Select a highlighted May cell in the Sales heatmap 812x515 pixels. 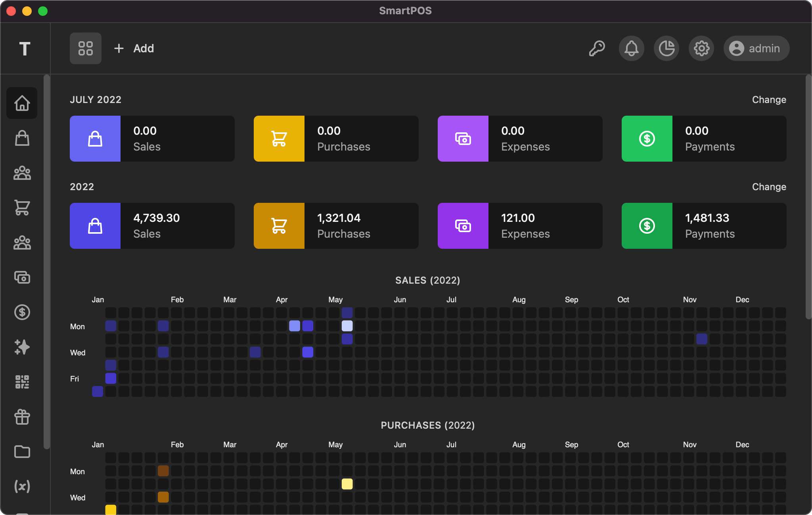(x=347, y=326)
